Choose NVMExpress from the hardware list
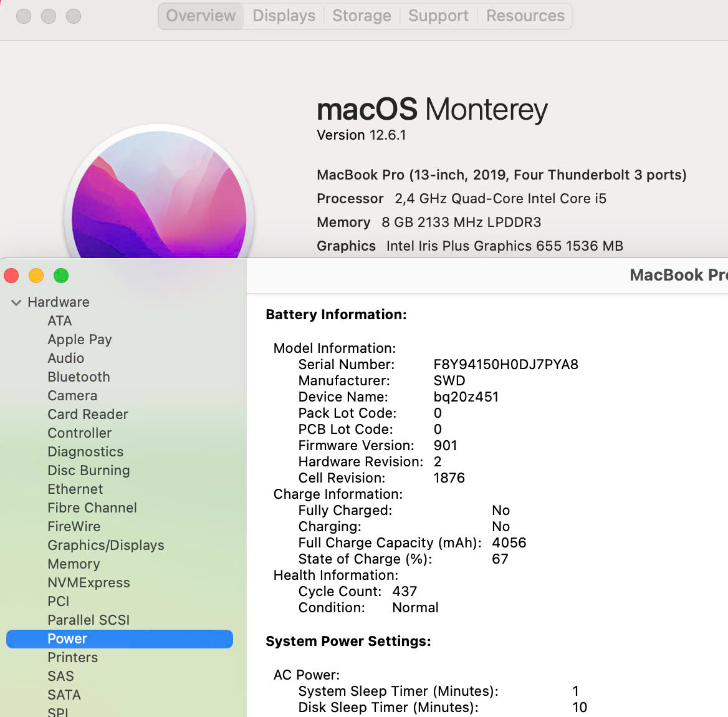 click(89, 582)
